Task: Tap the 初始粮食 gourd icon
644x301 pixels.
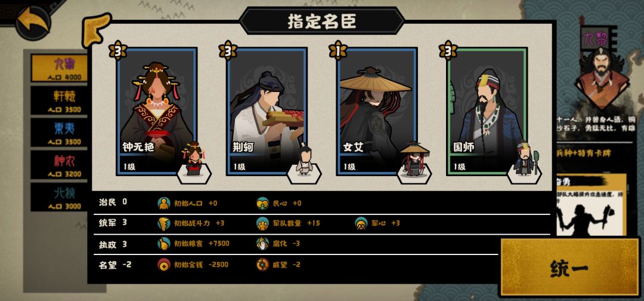Action: coord(163,244)
